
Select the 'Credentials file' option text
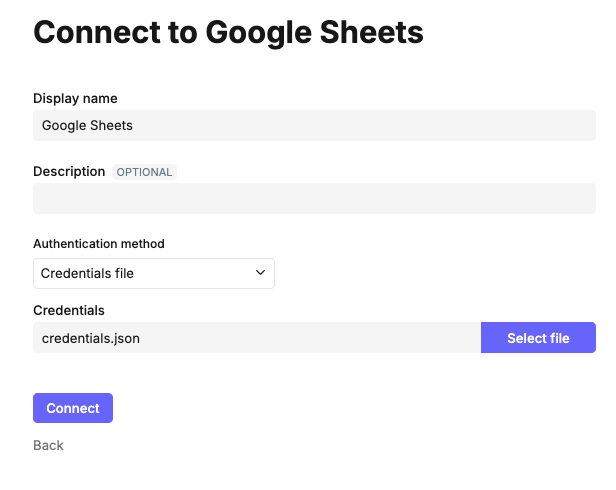tap(87, 273)
